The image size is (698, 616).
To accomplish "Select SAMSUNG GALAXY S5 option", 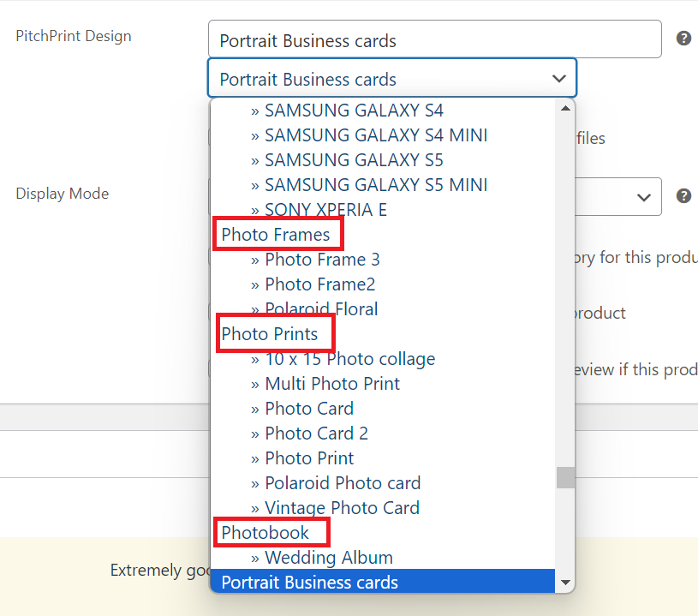I will point(383,160).
